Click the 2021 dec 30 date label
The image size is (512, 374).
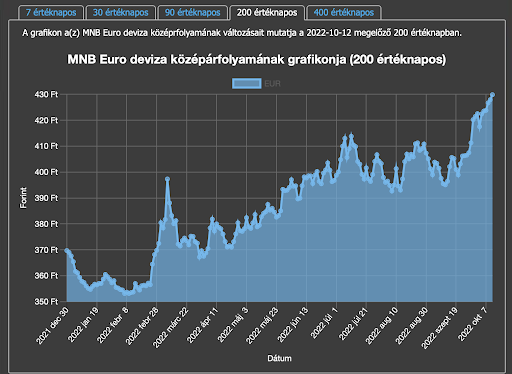point(52,325)
